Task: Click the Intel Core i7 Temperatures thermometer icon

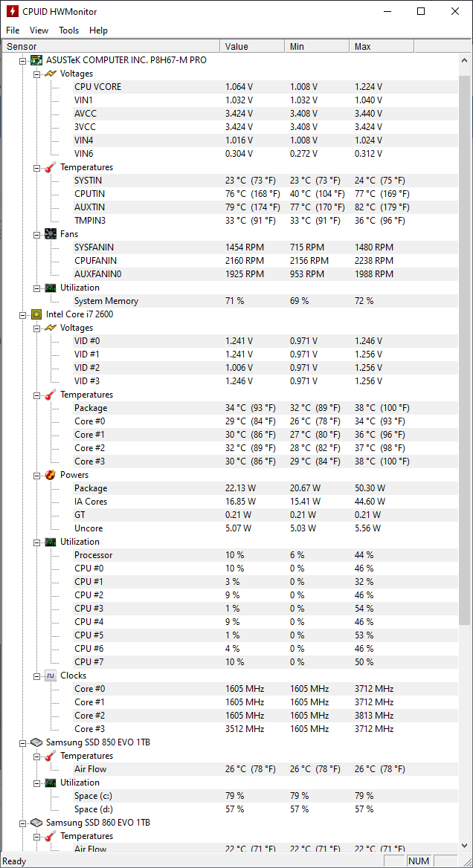Action: pyautogui.click(x=51, y=395)
